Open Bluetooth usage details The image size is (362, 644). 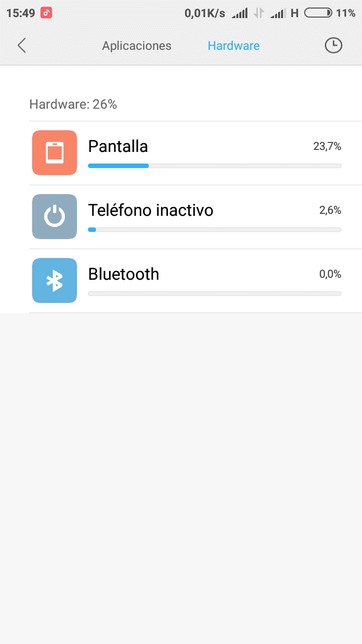(196, 281)
